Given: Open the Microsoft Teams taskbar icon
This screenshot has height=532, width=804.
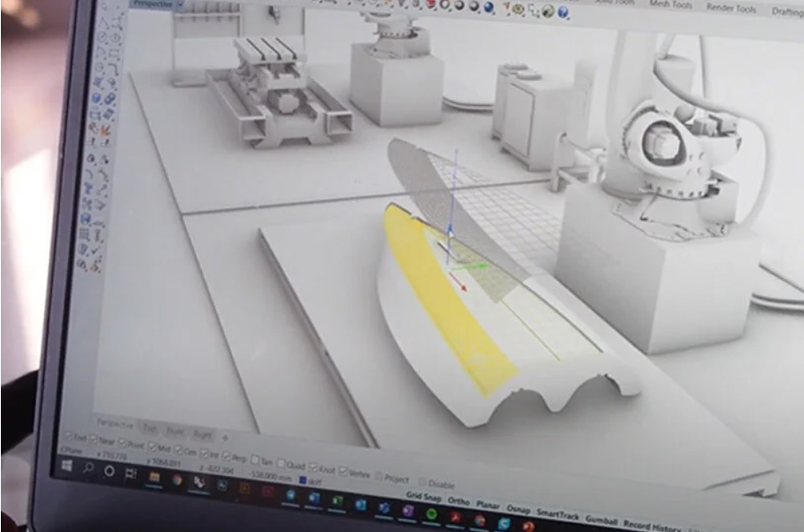Looking at the screenshot, I should point(384,508).
